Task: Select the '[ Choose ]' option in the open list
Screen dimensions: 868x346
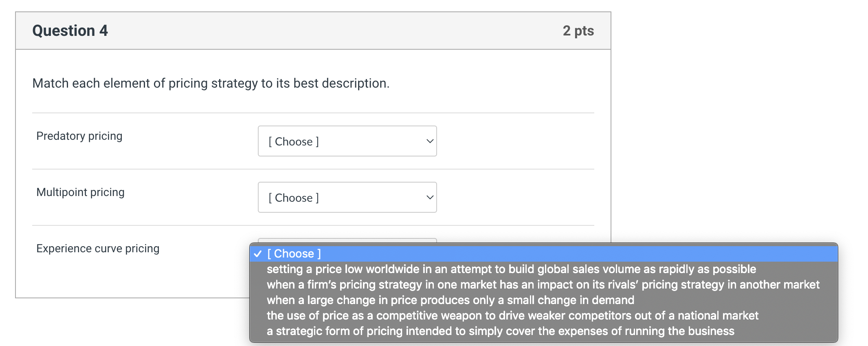Action: pos(293,253)
